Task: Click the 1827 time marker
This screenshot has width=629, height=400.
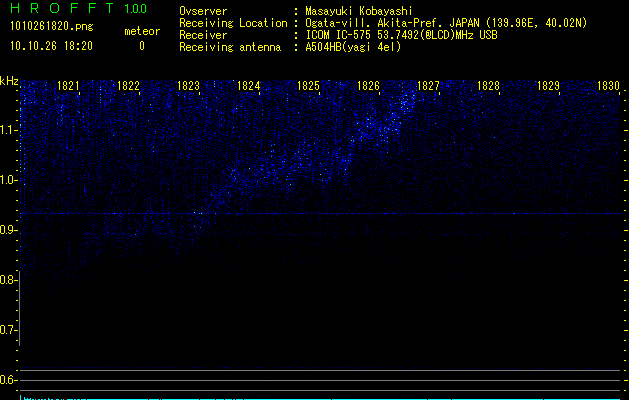Action: click(428, 86)
